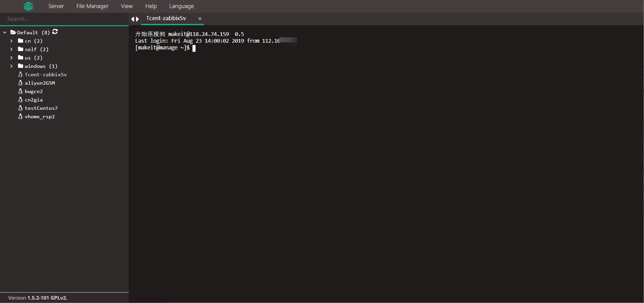Expand the self folder
Viewport: 644px width, 303px height.
[11, 49]
